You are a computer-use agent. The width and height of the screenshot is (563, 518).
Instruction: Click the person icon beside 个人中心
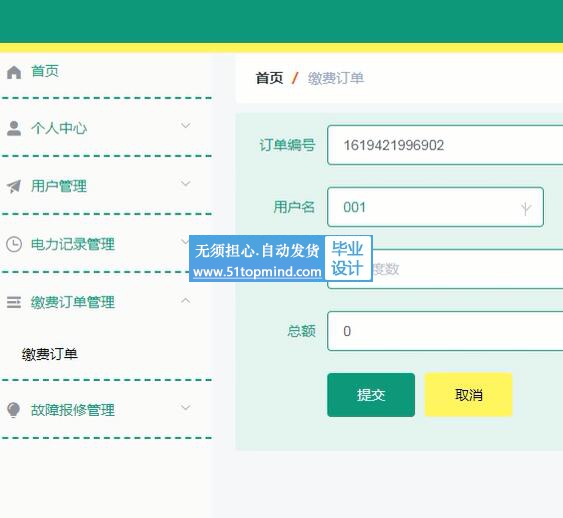coord(14,128)
